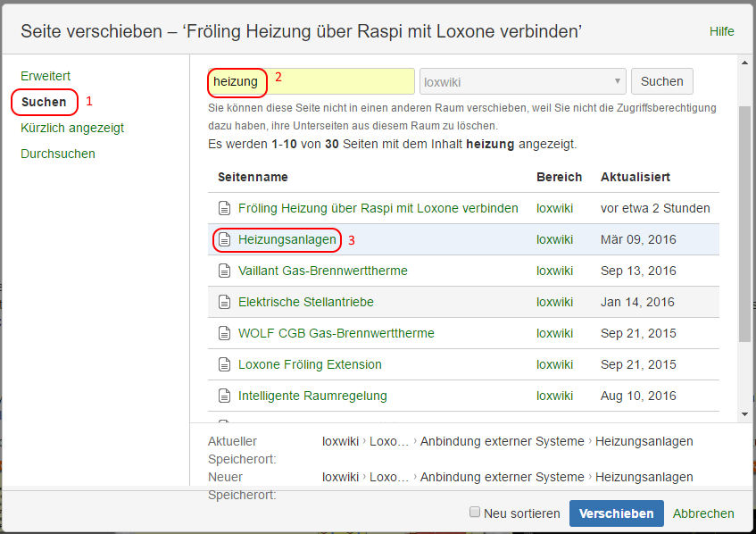
Task: Click the Suchen search button
Action: tap(661, 81)
